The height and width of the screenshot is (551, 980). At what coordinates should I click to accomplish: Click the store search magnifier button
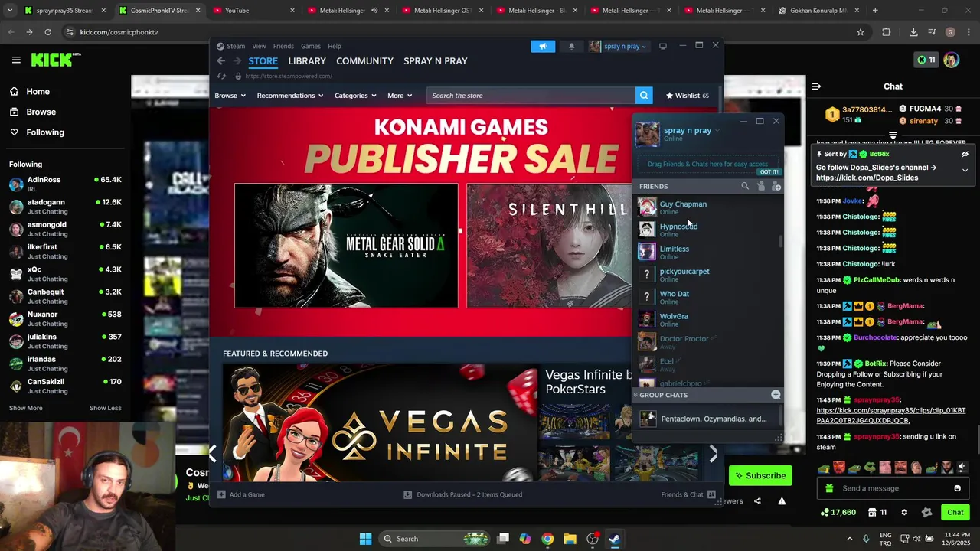(x=644, y=96)
